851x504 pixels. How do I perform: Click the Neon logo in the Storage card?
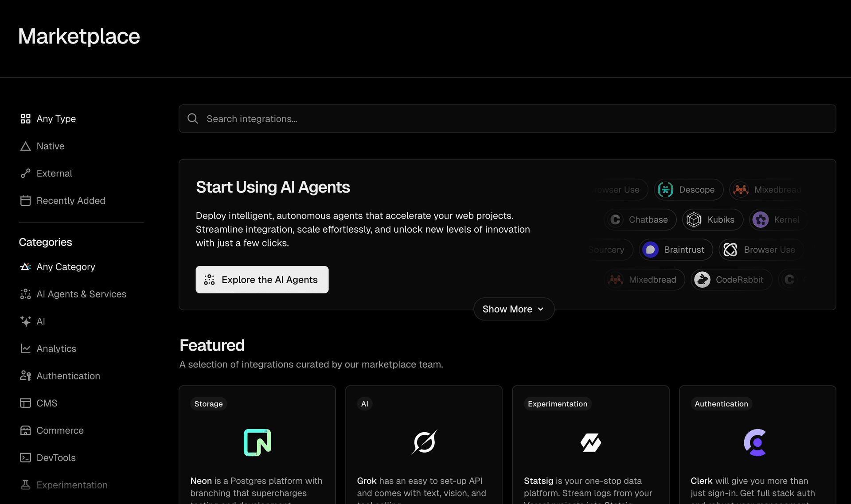point(257,441)
